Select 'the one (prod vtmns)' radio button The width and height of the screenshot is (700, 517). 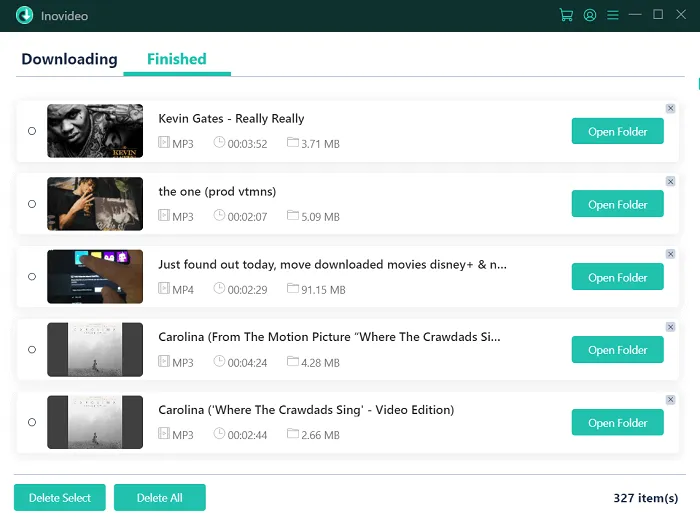(x=32, y=204)
